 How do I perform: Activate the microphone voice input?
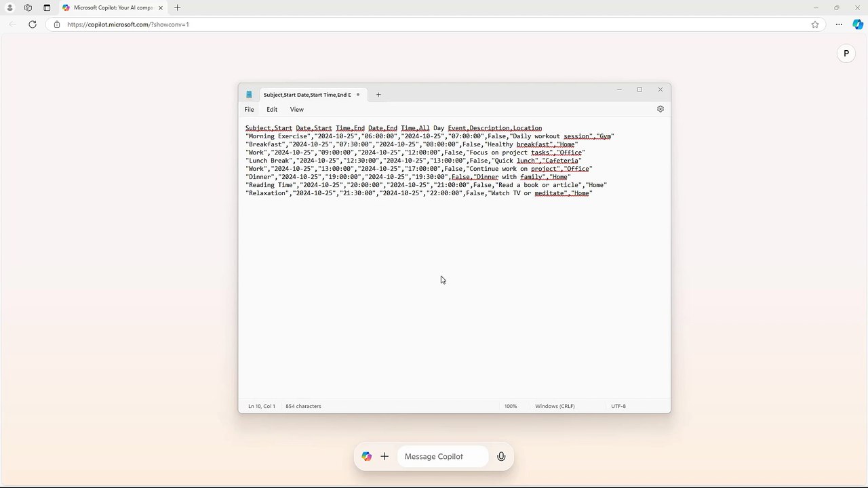pyautogui.click(x=501, y=457)
